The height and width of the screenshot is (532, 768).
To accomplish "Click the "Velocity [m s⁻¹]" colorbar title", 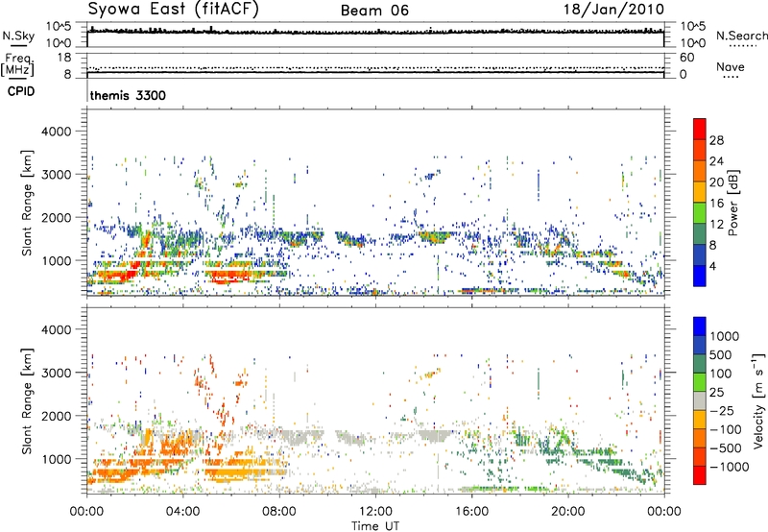I will [758, 400].
